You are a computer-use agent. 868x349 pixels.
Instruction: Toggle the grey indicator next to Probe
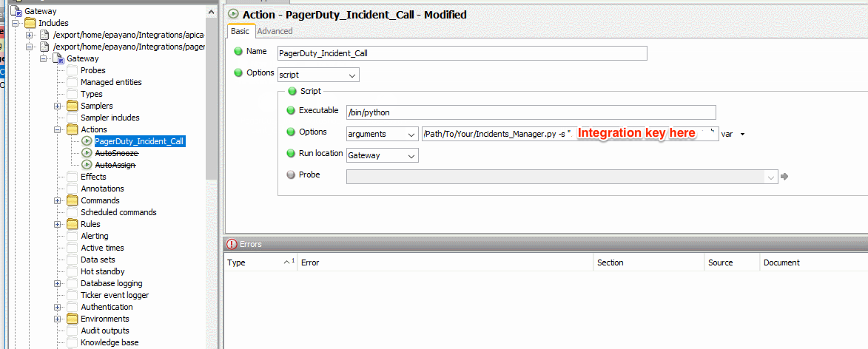pos(291,175)
